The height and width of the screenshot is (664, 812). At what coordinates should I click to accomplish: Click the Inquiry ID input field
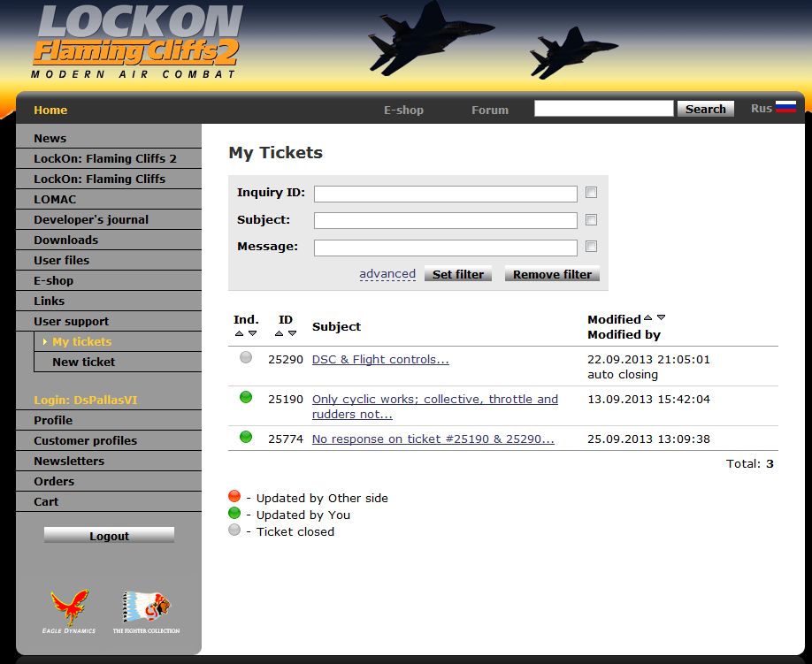[x=445, y=195]
